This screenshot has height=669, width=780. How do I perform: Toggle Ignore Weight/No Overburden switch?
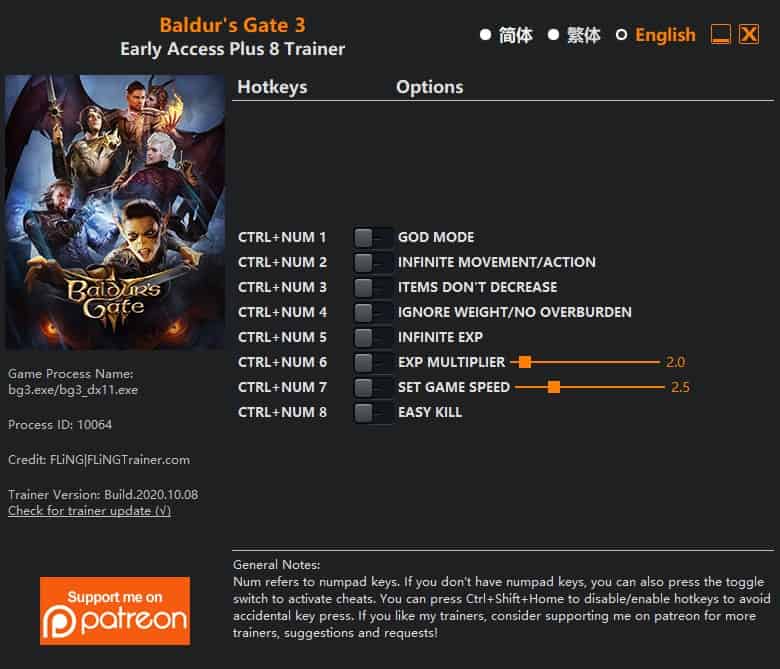tap(373, 312)
